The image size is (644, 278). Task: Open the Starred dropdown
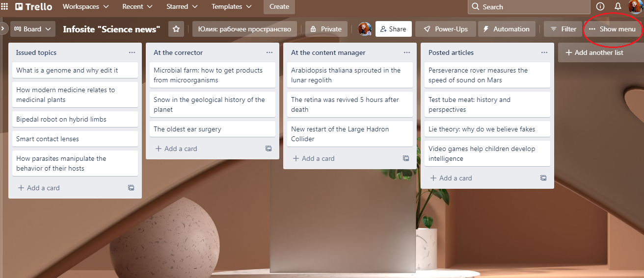point(182,7)
